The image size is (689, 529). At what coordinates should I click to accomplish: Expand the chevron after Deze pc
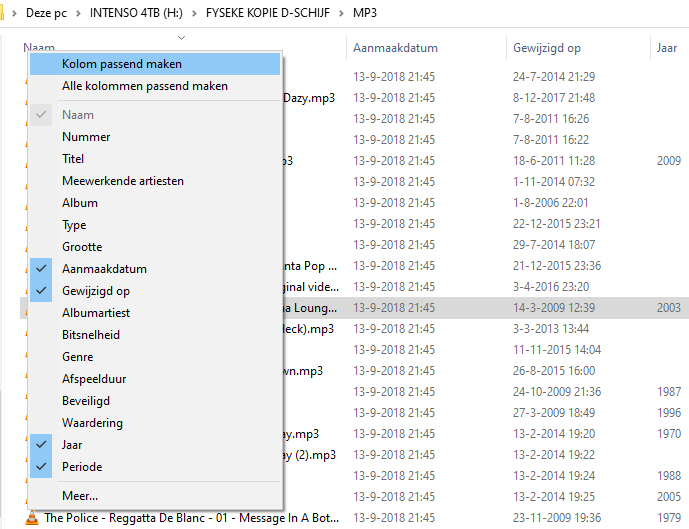click(77, 13)
